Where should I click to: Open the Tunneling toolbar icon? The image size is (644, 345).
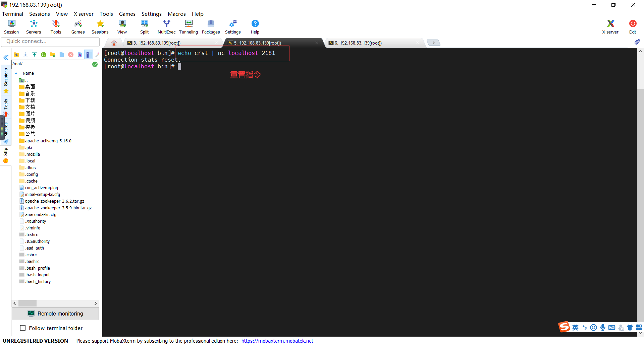[189, 27]
